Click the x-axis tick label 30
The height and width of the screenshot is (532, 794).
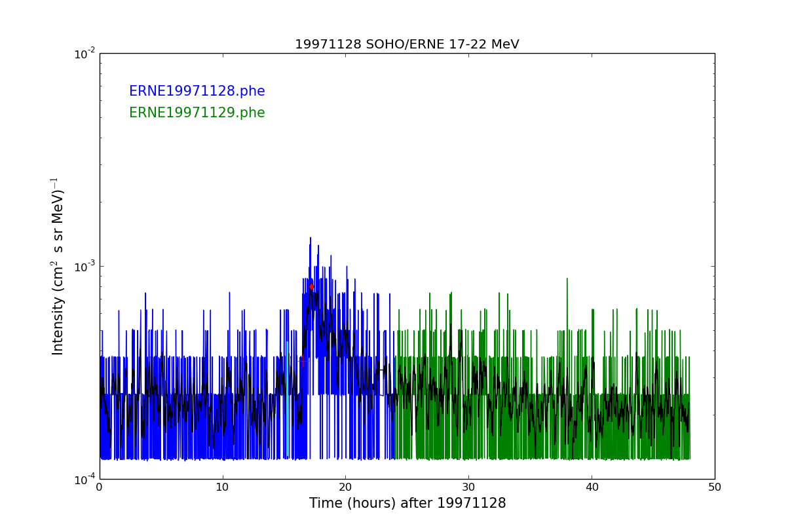[468, 487]
